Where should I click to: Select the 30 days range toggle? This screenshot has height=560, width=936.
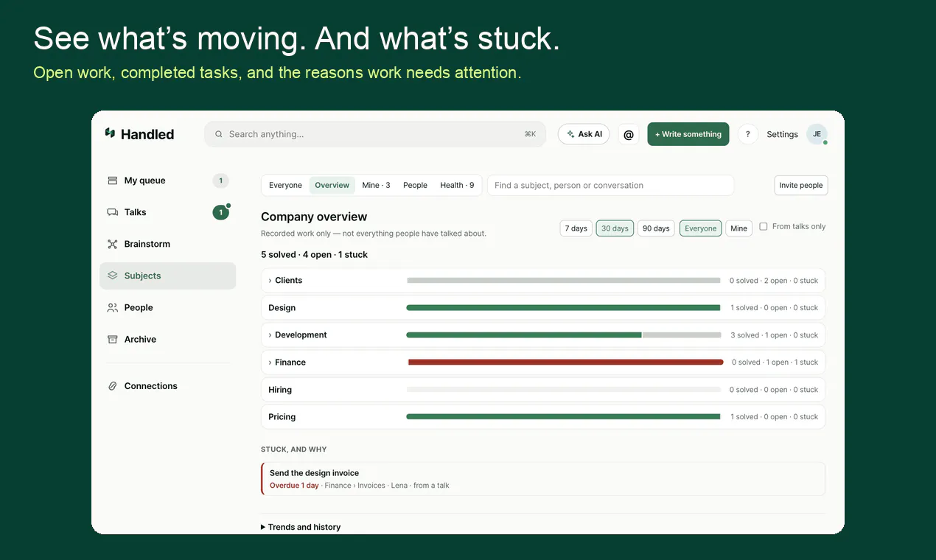coord(615,228)
